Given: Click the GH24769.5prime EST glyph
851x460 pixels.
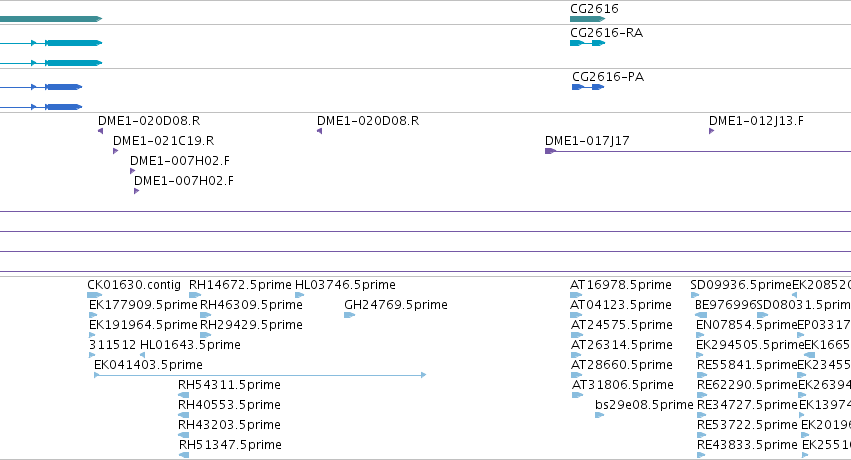Looking at the screenshot, I should coord(350,315).
